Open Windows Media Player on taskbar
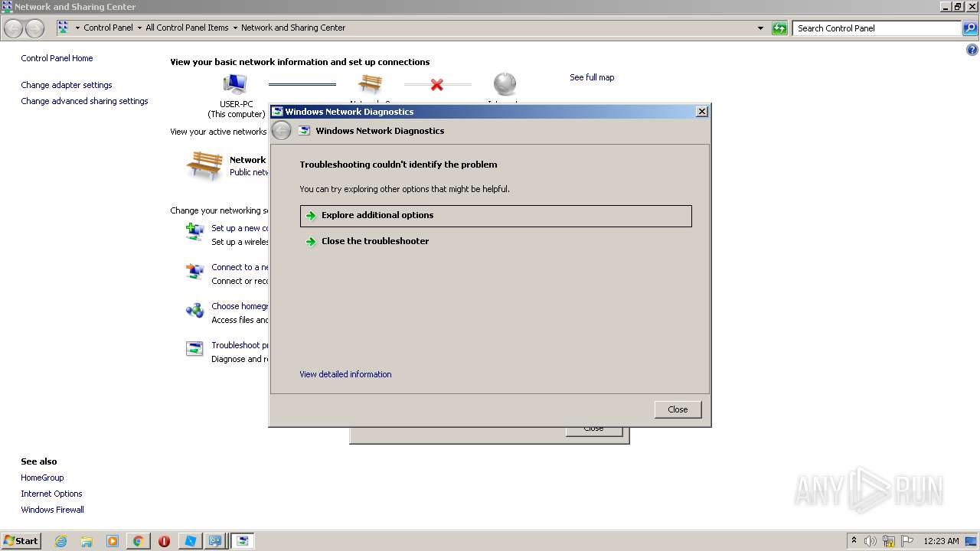980x551 pixels. point(113,541)
